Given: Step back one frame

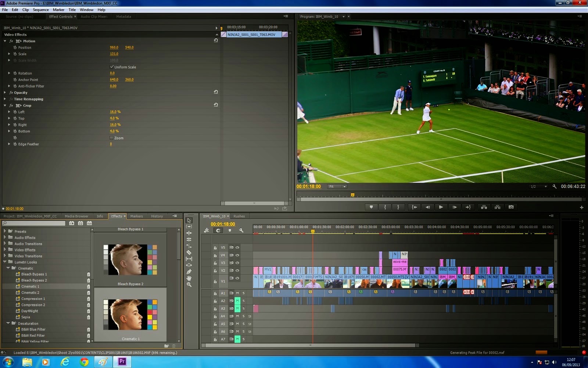Looking at the screenshot, I should (x=427, y=207).
